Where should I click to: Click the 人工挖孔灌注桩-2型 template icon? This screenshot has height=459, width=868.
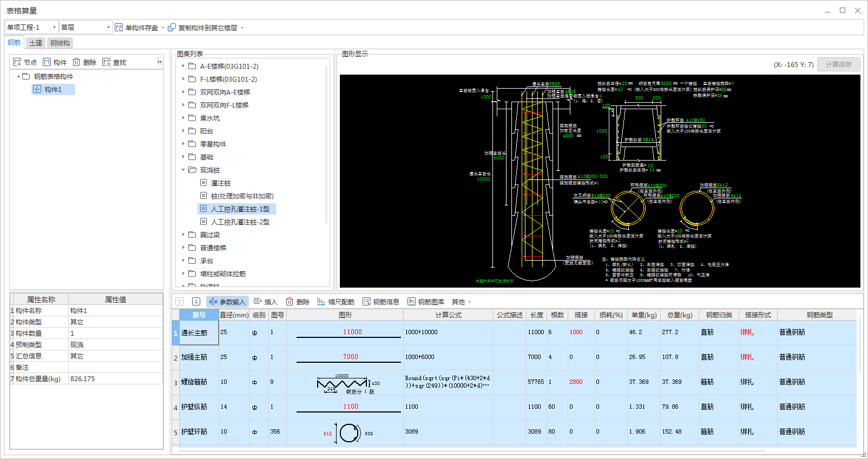tap(203, 222)
